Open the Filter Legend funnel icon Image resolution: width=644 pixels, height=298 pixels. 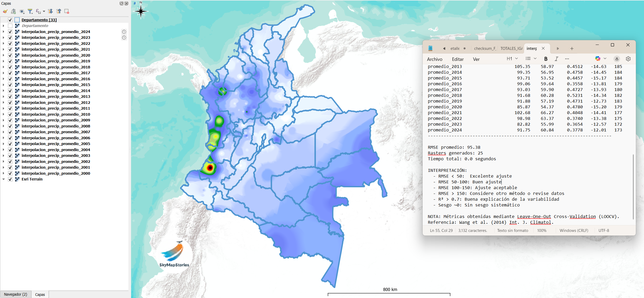(30, 11)
